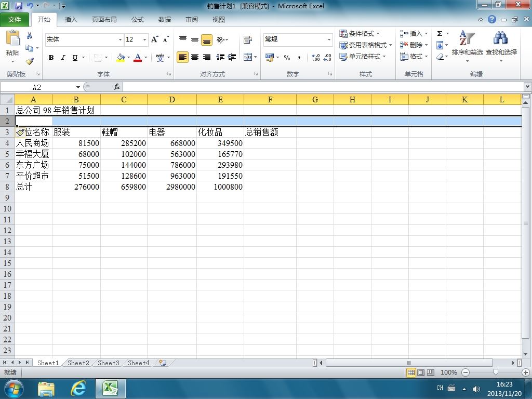Open Sort and Filter tool
Image resolution: width=532 pixels, height=399 pixels.
pyautogui.click(x=467, y=46)
